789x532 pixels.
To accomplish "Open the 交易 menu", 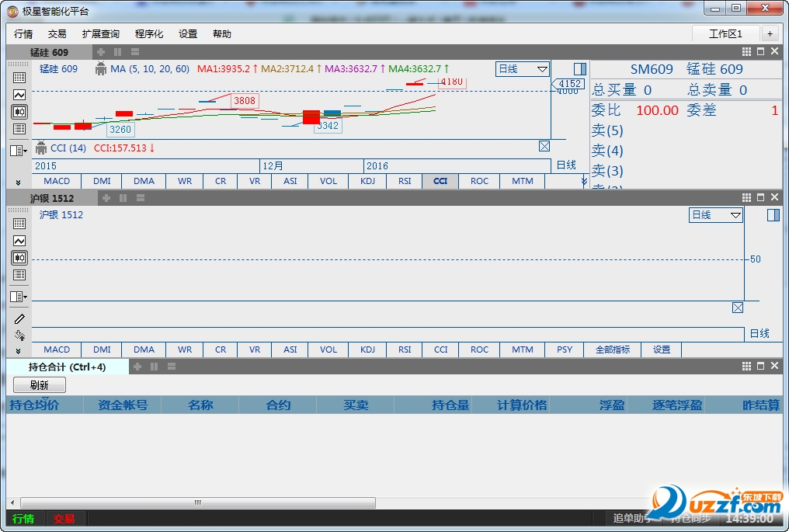I will click(x=57, y=33).
